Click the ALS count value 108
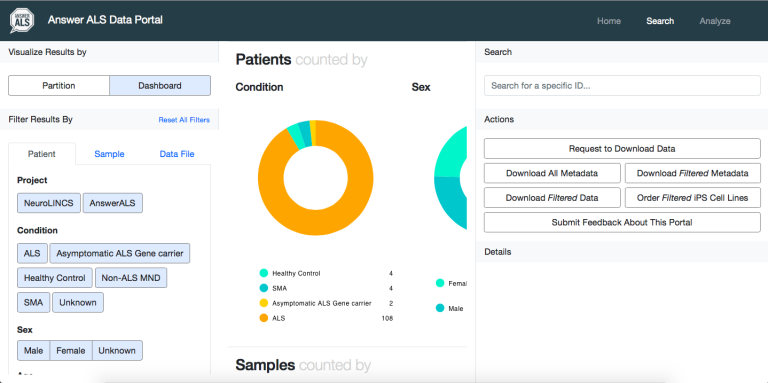The image size is (768, 383). tap(387, 318)
